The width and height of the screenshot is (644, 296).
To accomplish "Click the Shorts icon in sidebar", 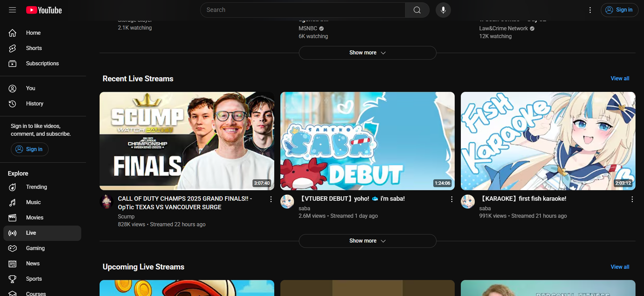I will pos(13,48).
